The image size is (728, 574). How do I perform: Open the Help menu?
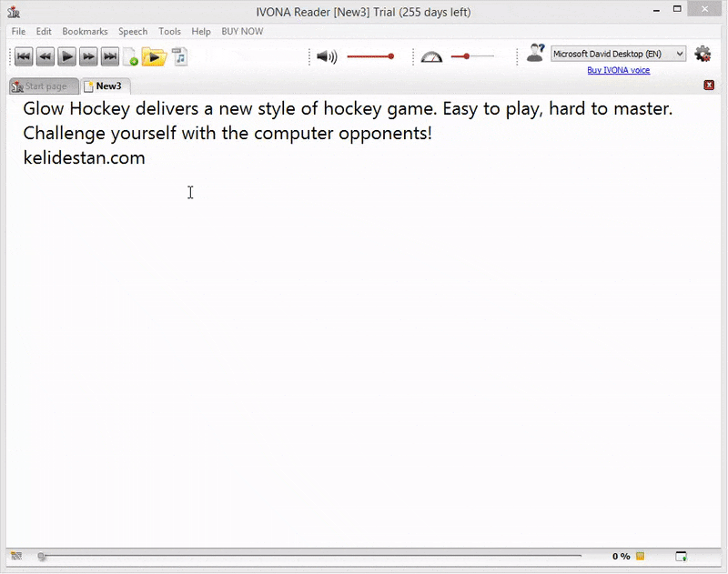click(201, 31)
